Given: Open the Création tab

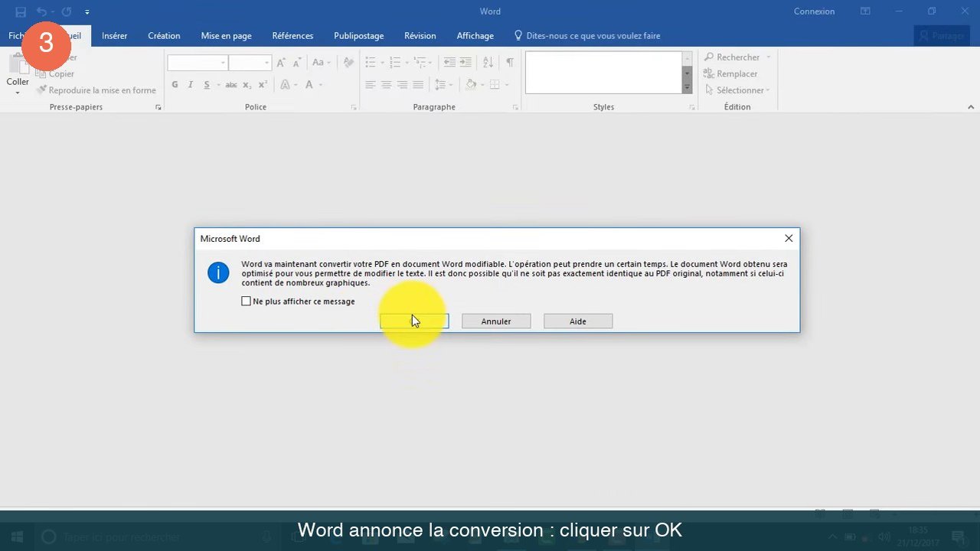Looking at the screenshot, I should coord(164,36).
